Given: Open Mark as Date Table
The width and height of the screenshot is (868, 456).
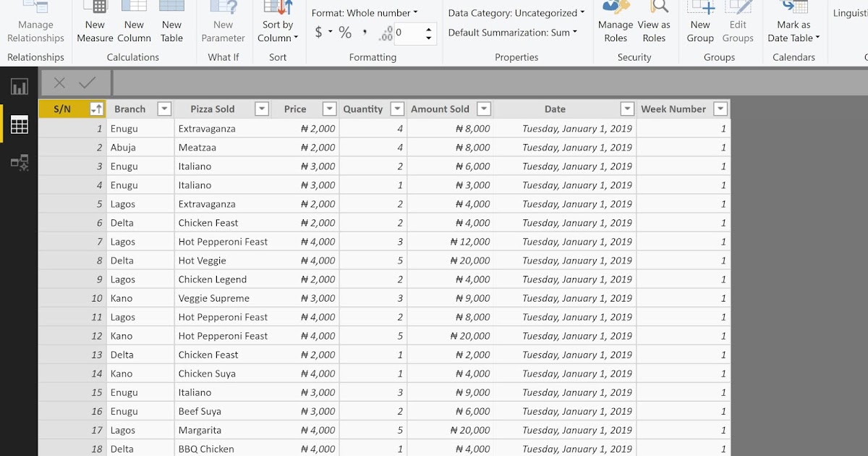Looking at the screenshot, I should pyautogui.click(x=793, y=23).
